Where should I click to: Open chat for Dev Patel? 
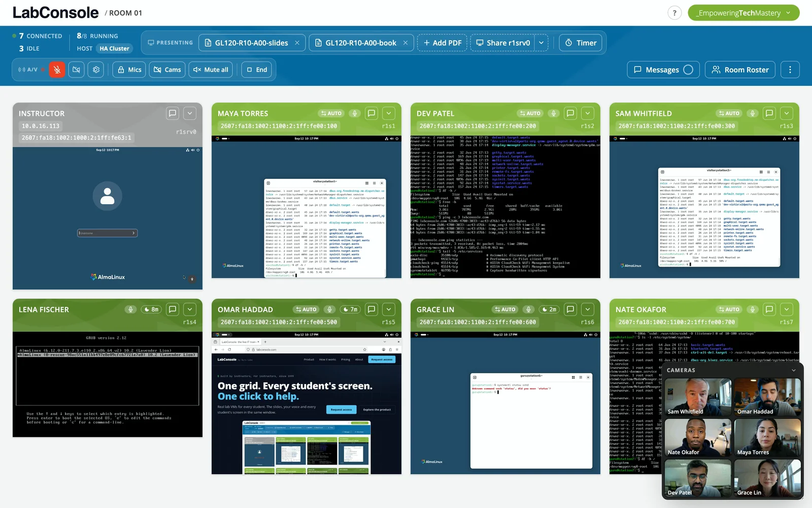click(570, 113)
